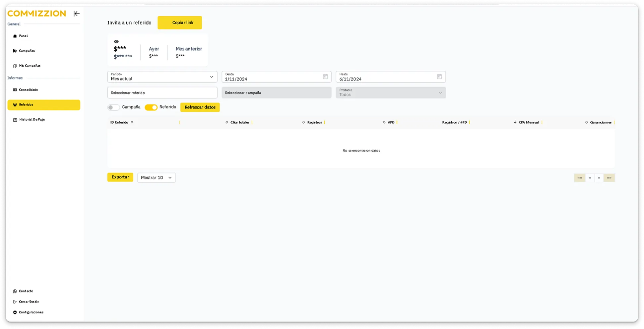The image size is (644, 329).
Task: Enable the Campaña toggle switch
Action: tap(113, 107)
